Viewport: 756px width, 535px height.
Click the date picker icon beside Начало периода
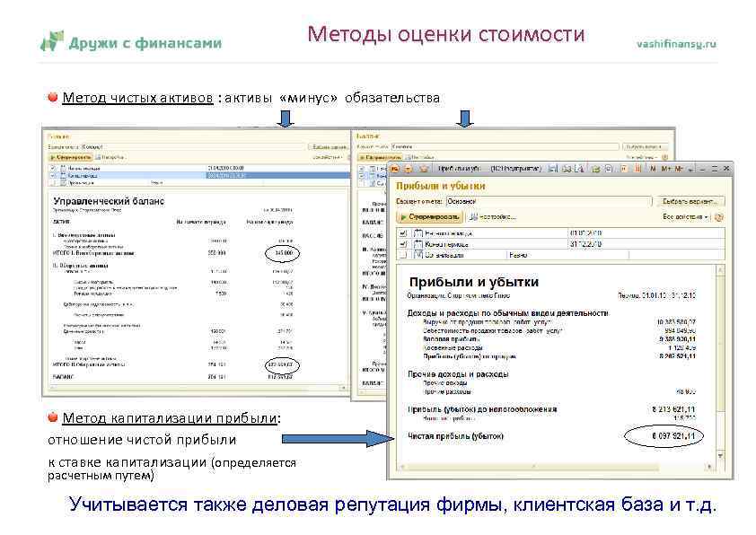pos(416,231)
